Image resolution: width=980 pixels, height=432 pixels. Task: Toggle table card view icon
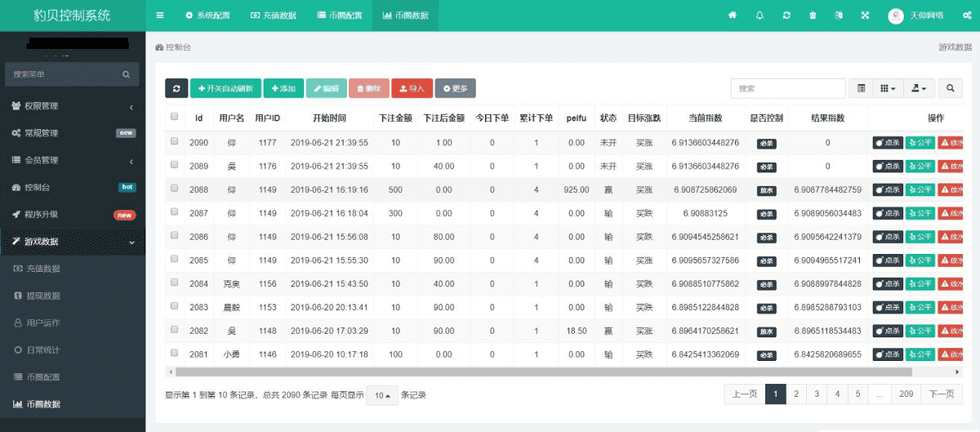[862, 88]
